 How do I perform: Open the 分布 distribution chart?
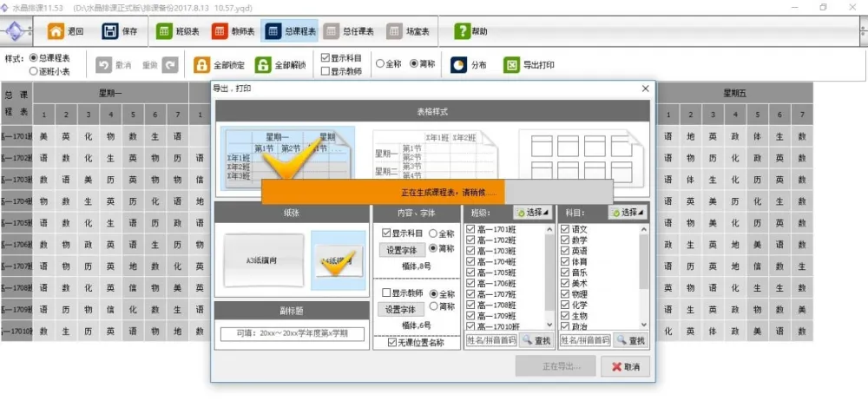[459, 65]
